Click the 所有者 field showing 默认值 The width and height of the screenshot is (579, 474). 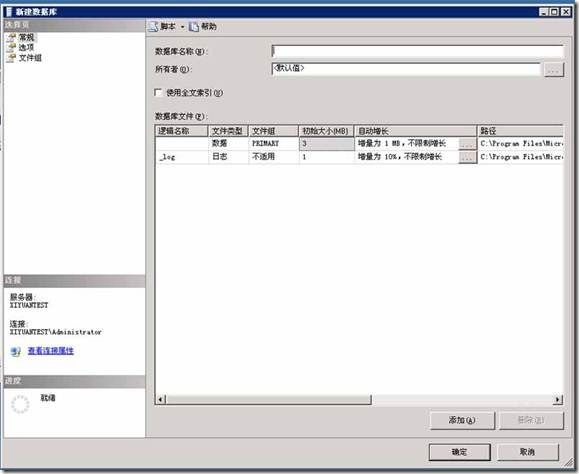[406, 69]
